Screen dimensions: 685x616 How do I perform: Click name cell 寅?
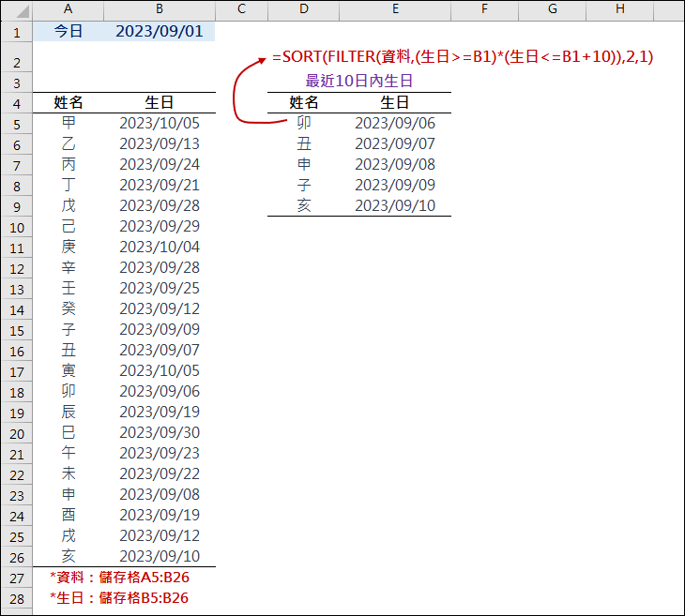tap(68, 370)
